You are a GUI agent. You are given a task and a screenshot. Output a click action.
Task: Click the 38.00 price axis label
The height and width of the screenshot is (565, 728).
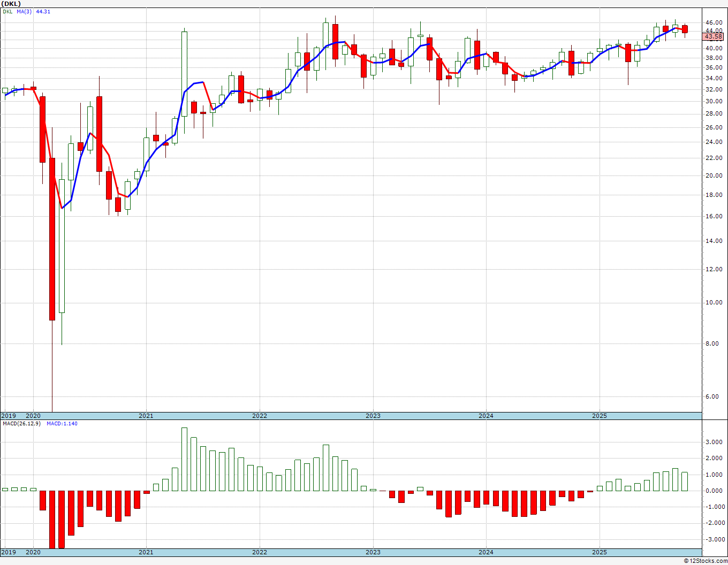tap(714, 58)
